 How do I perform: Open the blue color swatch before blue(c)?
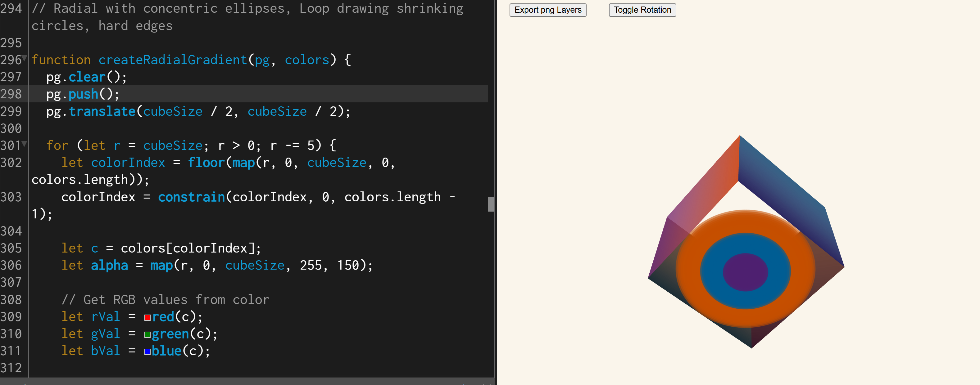(x=147, y=351)
